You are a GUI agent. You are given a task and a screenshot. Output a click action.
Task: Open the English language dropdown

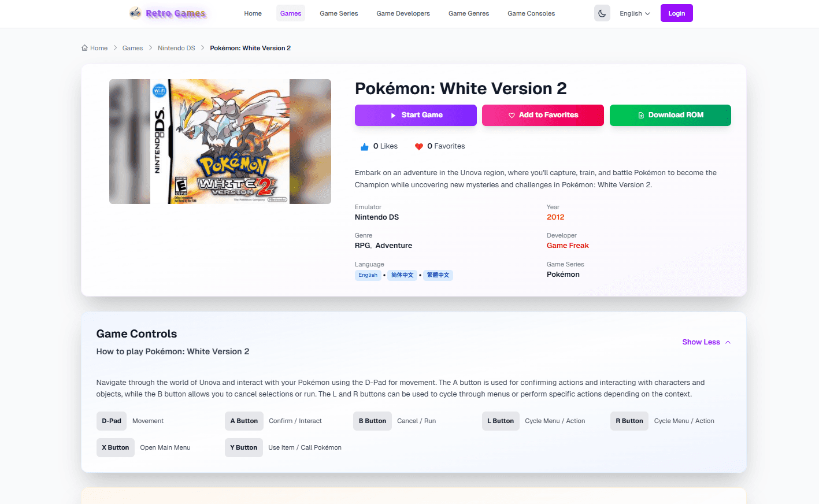(x=635, y=13)
